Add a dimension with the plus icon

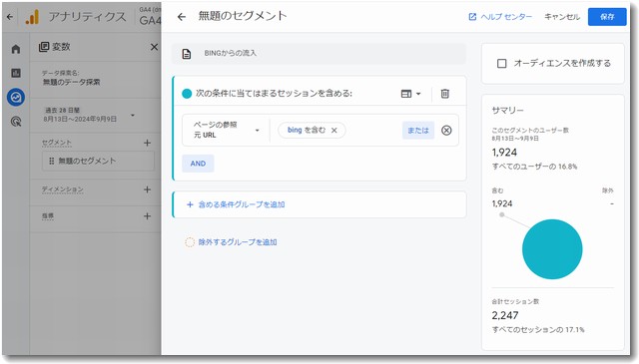pyautogui.click(x=147, y=189)
